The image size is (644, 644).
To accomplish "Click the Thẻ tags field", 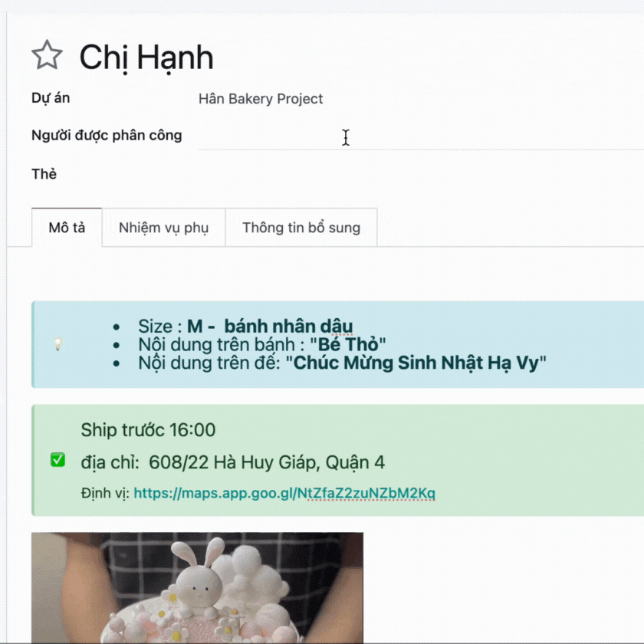I will pos(421,174).
